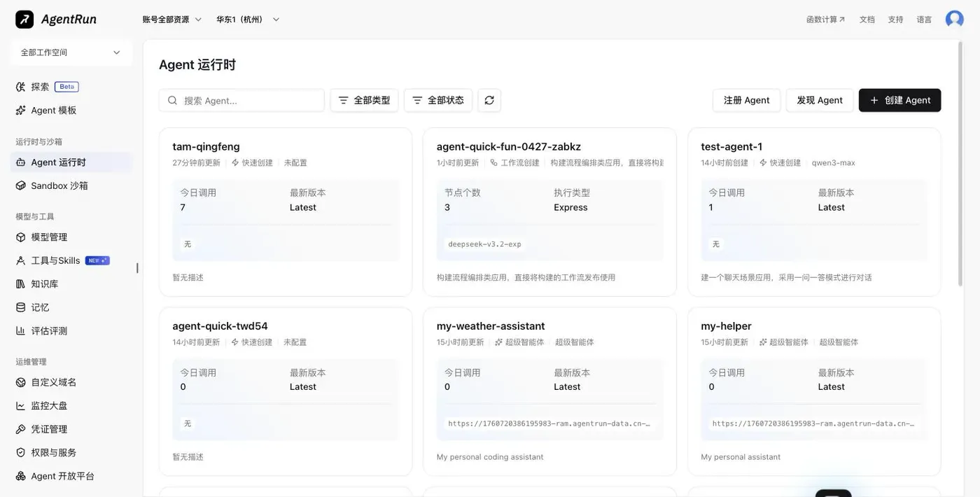The image size is (980, 497).
Task: Click the URL on my-helper card
Action: [813, 423]
